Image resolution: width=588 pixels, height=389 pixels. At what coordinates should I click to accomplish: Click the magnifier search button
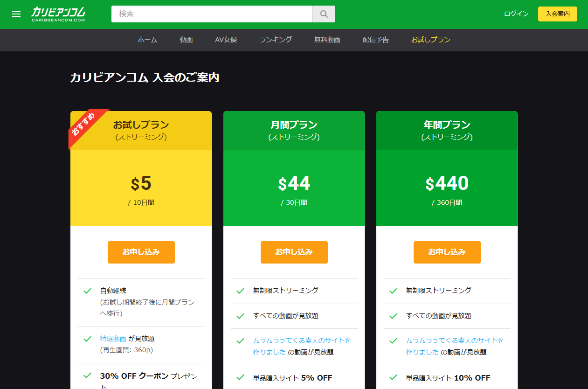click(324, 14)
